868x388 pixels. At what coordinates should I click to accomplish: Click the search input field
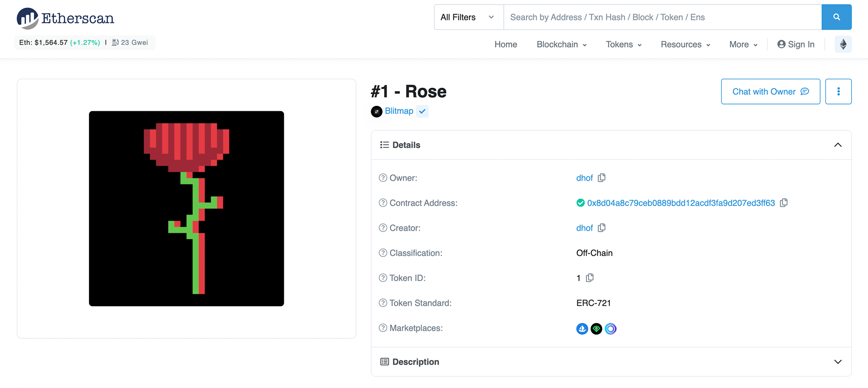click(x=662, y=17)
